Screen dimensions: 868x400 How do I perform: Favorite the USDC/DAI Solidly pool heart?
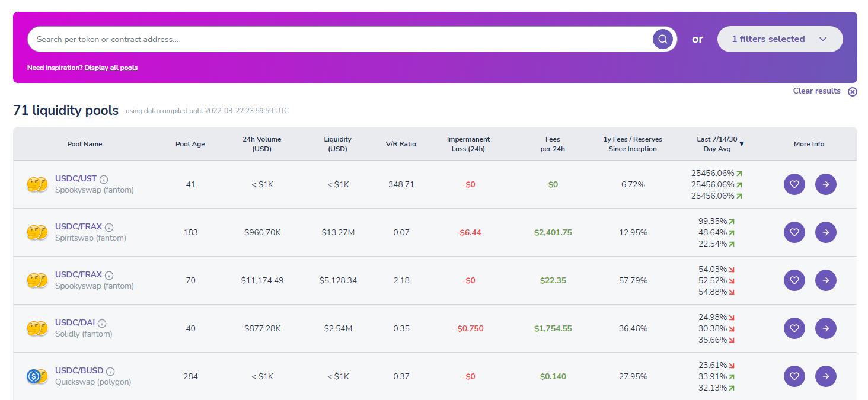coord(794,328)
